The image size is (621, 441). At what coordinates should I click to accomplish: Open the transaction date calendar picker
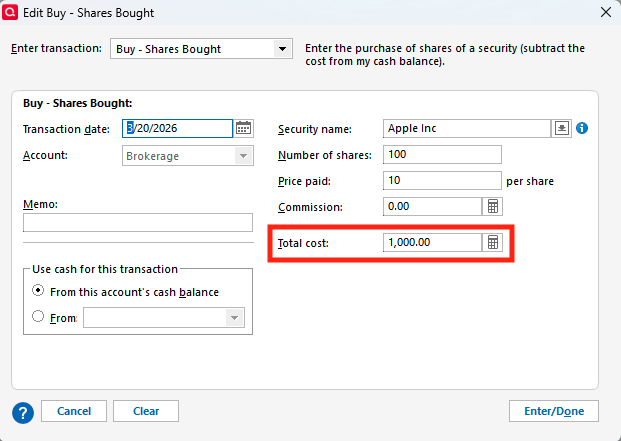click(244, 128)
